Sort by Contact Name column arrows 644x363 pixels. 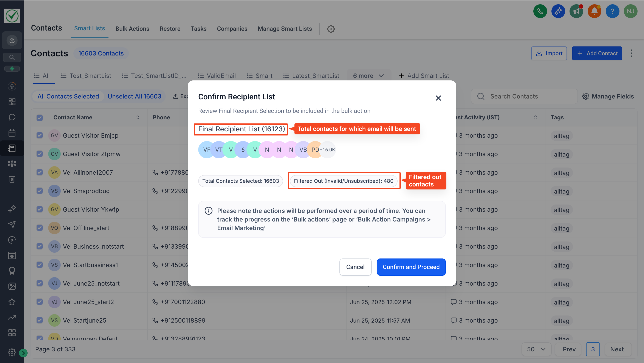pyautogui.click(x=138, y=117)
